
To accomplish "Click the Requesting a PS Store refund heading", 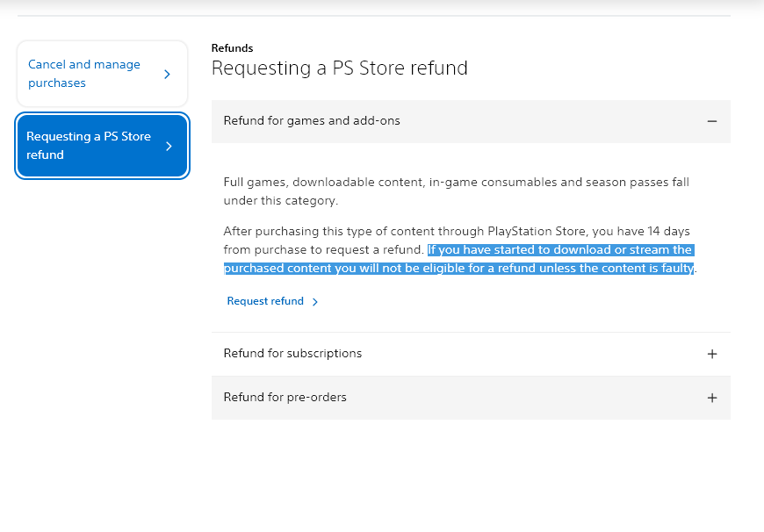I will (339, 68).
